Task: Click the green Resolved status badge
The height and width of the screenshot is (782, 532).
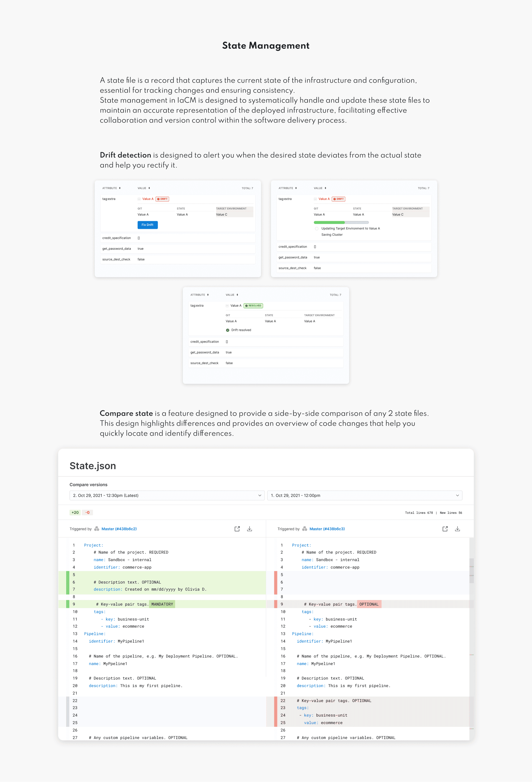Action: tap(253, 306)
